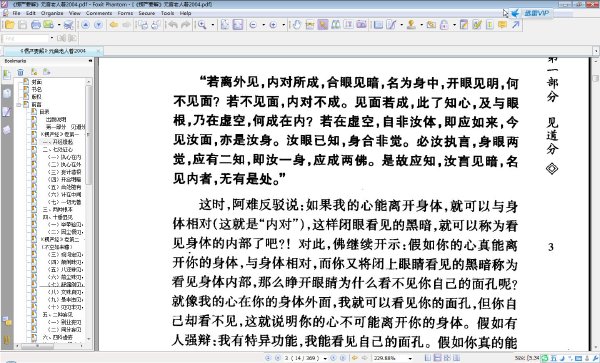
Task: Open the View menu
Action: point(75,13)
